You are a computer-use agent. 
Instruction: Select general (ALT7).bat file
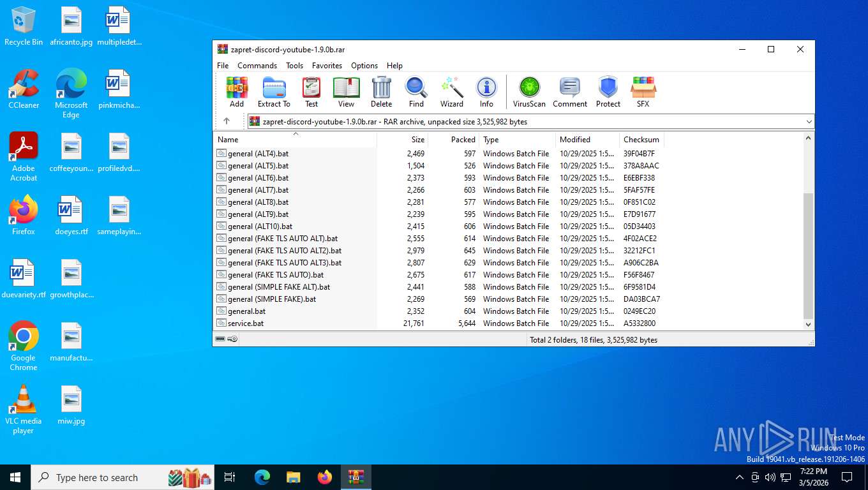coord(258,190)
